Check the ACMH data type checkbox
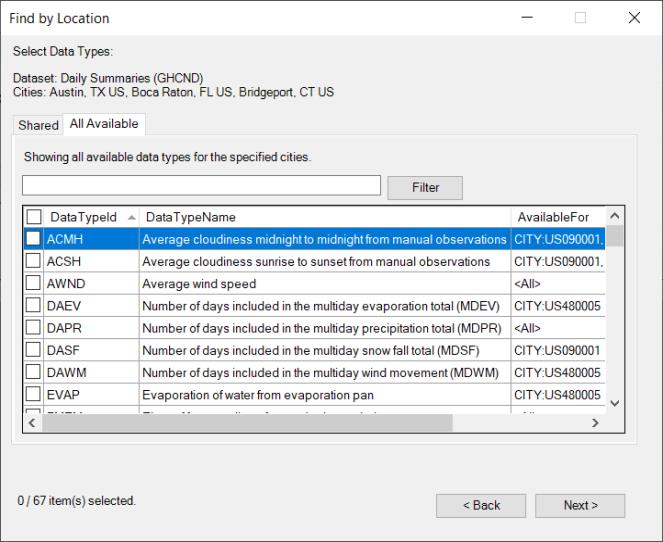The image size is (663, 542). pos(34,239)
